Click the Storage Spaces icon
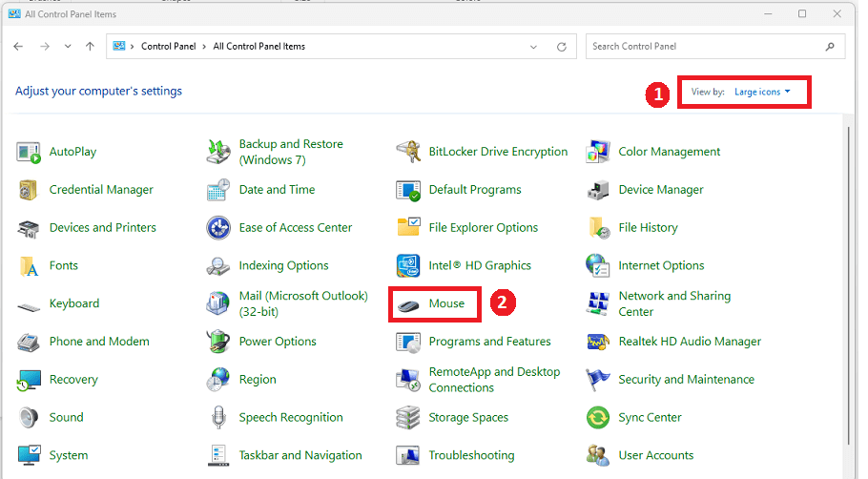 tap(408, 418)
